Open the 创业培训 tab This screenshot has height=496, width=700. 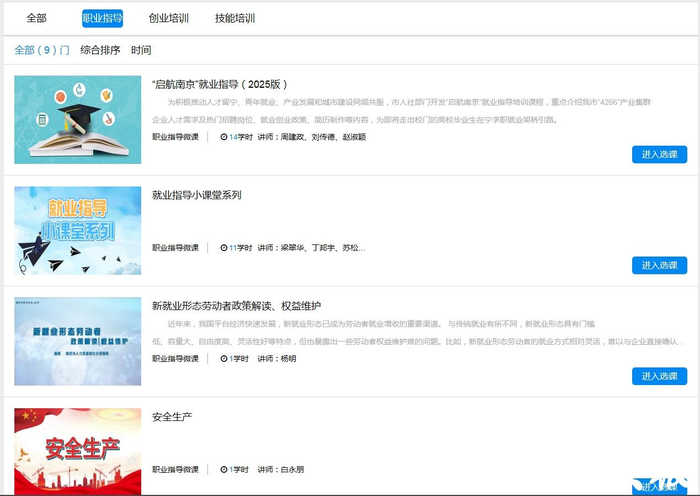tap(168, 18)
